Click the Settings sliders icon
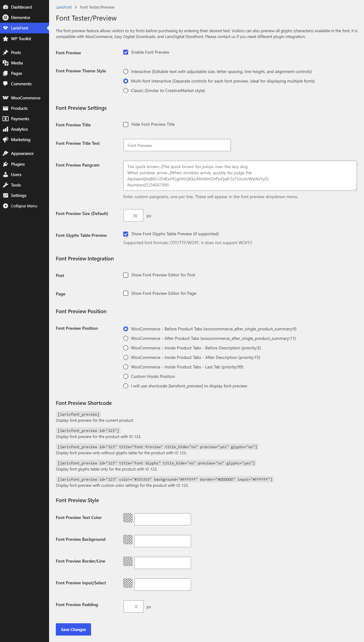The height and width of the screenshot is (642, 364). 6,195
